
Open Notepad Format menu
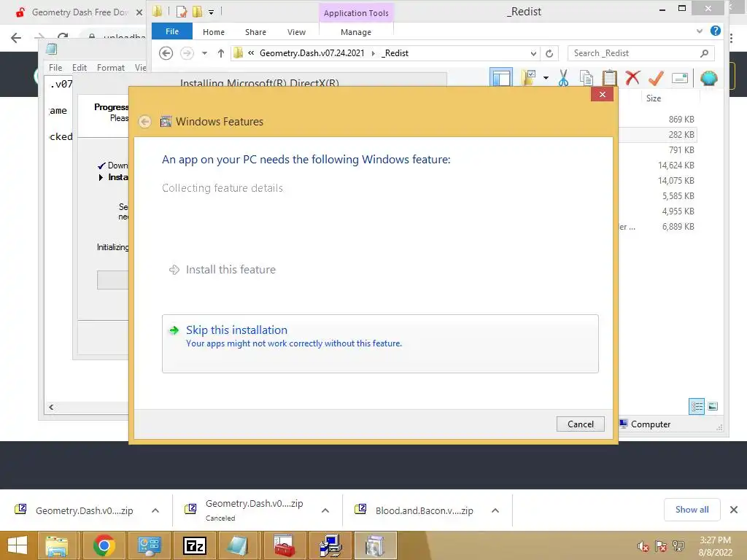tap(111, 68)
